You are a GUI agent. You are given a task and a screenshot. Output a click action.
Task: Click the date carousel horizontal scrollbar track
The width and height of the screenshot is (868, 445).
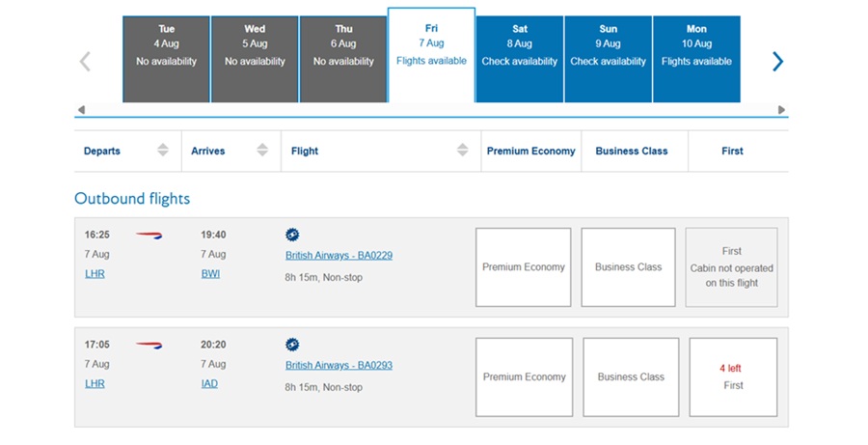click(x=431, y=110)
